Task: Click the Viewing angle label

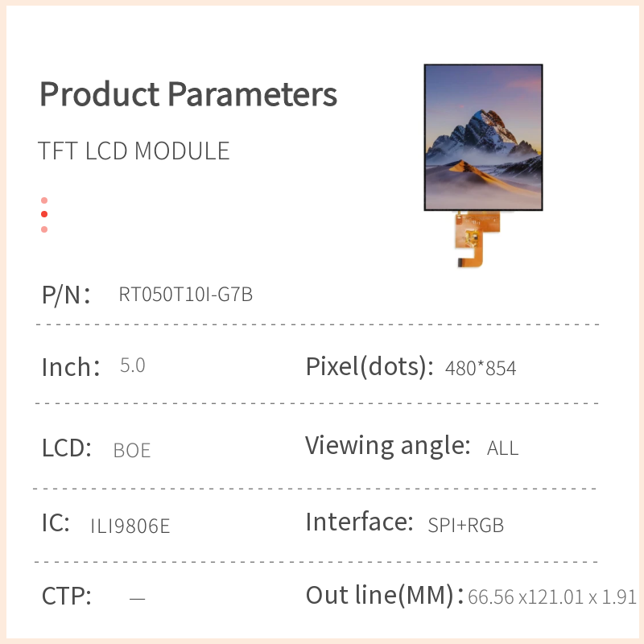Action: [x=387, y=445]
